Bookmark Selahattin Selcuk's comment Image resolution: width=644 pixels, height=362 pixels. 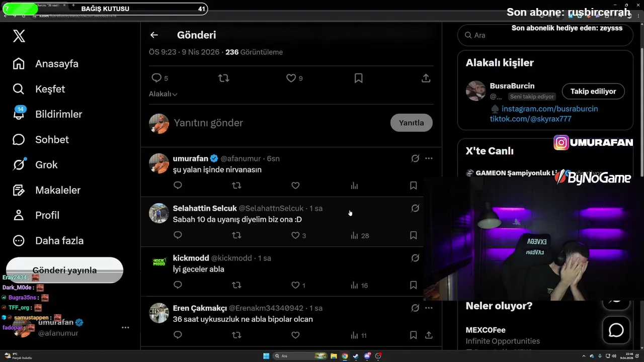coord(413,235)
